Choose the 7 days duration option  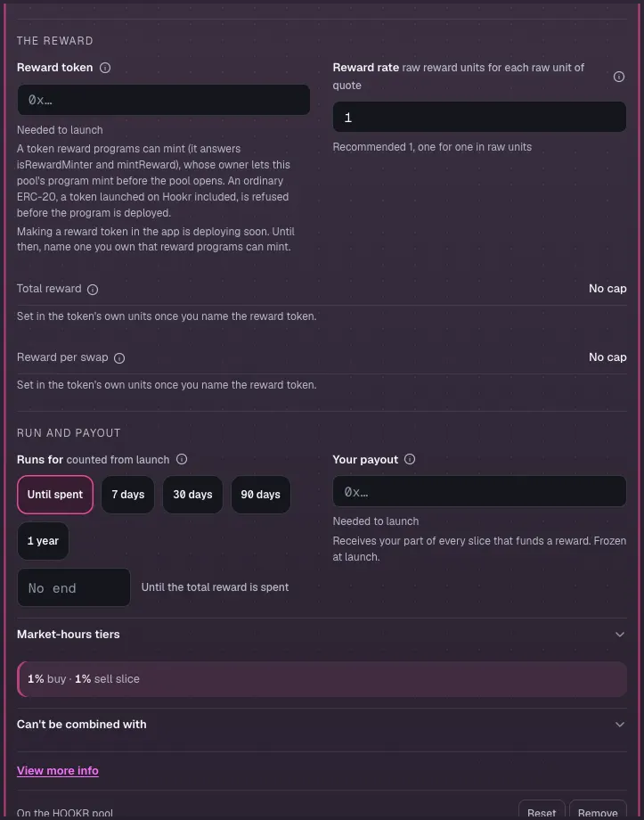coord(127,494)
